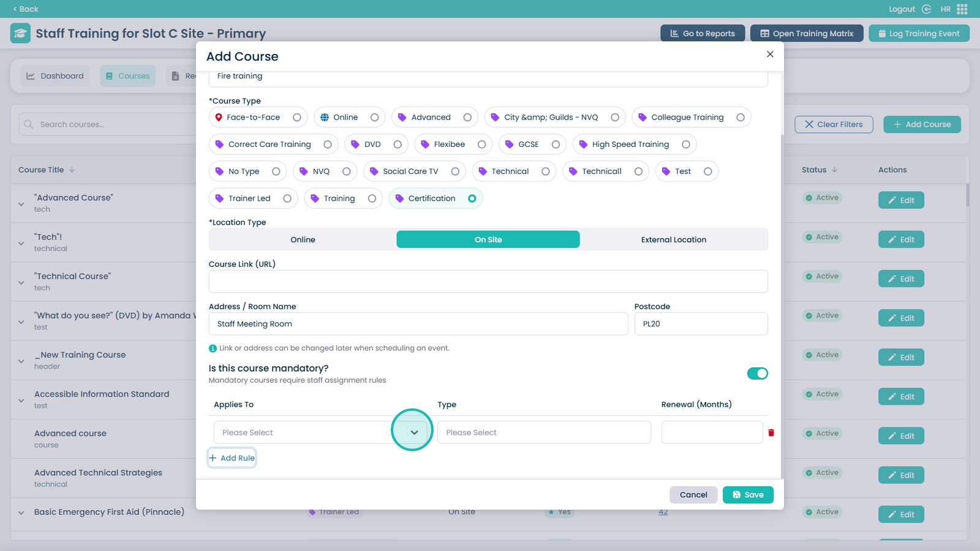Screen dimensions: 980x551
Task: Click the Postcode field
Action: tap(701, 324)
